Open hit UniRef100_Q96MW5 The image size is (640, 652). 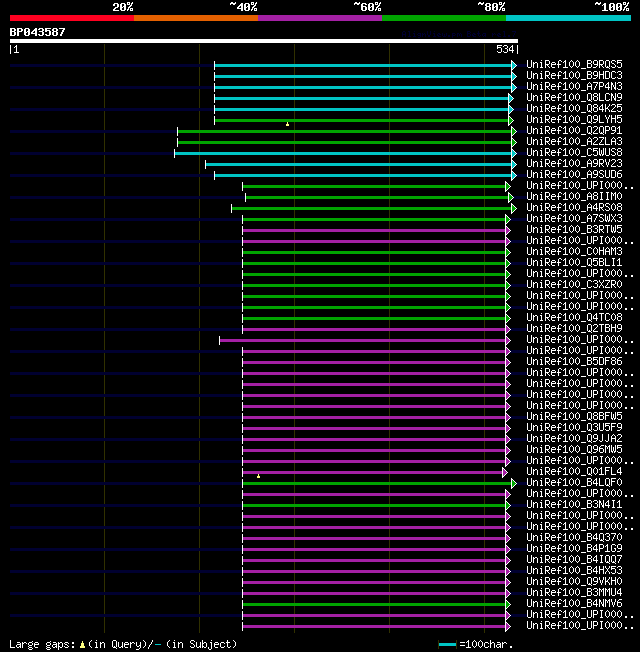pos(574,449)
